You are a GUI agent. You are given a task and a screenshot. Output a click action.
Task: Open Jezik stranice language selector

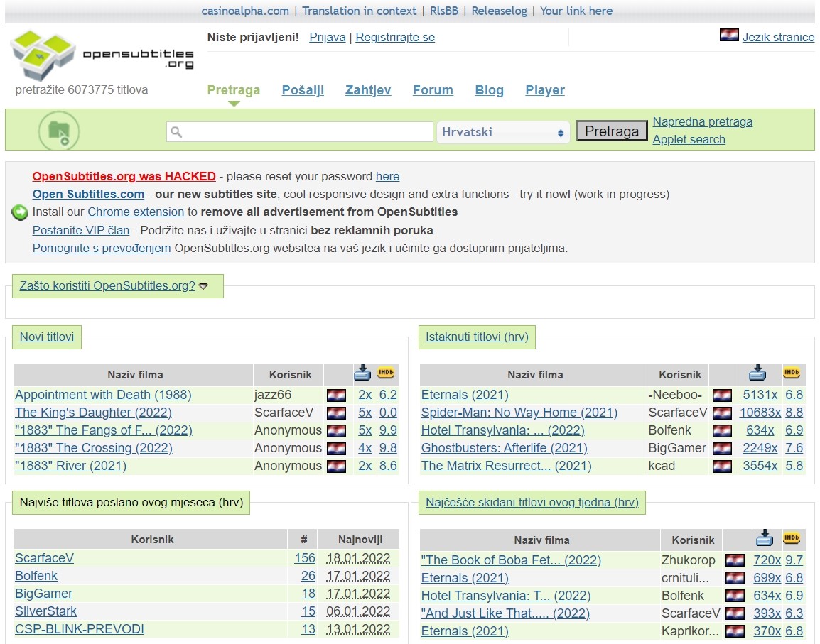tap(778, 37)
